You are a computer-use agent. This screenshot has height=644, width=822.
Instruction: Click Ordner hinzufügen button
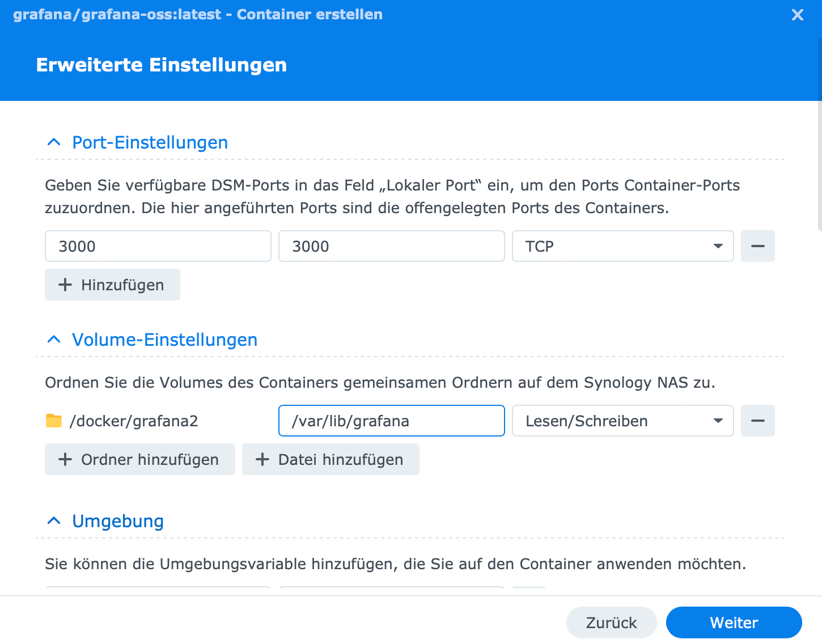(x=139, y=459)
